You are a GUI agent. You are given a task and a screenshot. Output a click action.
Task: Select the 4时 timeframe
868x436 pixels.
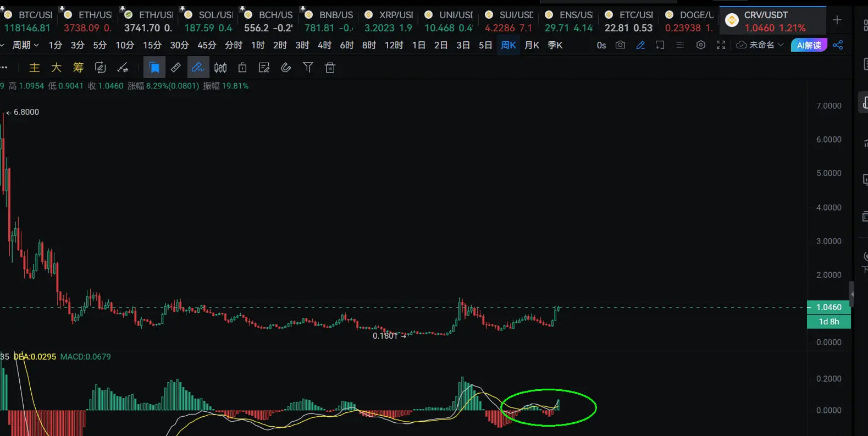(x=324, y=45)
